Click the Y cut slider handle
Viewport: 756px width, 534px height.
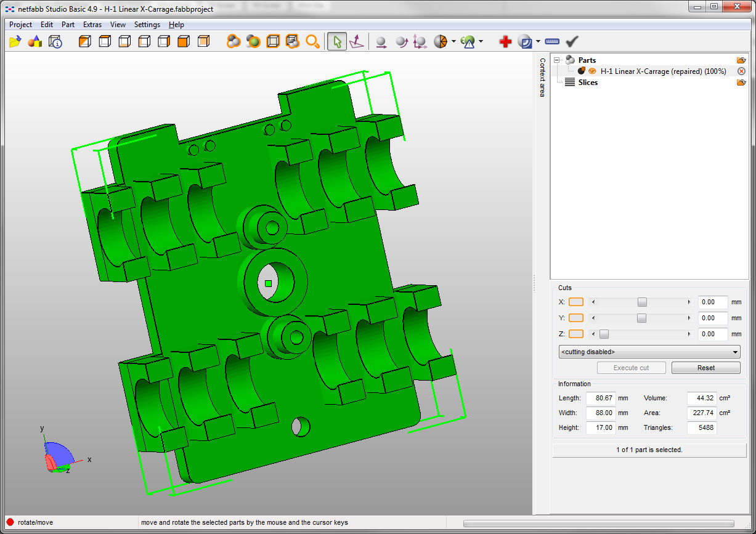click(641, 318)
